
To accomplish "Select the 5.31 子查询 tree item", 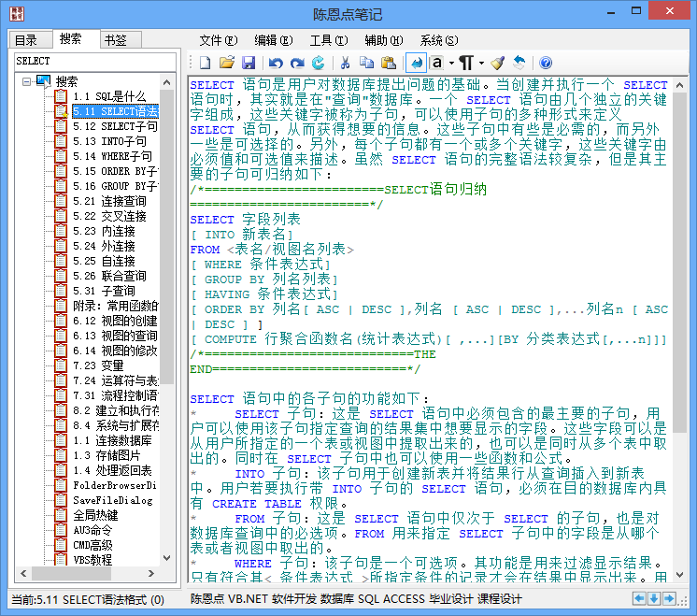I will tap(104, 291).
